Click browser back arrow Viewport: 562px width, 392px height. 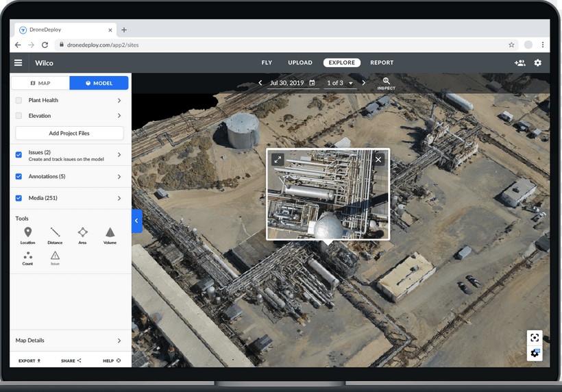(18, 45)
